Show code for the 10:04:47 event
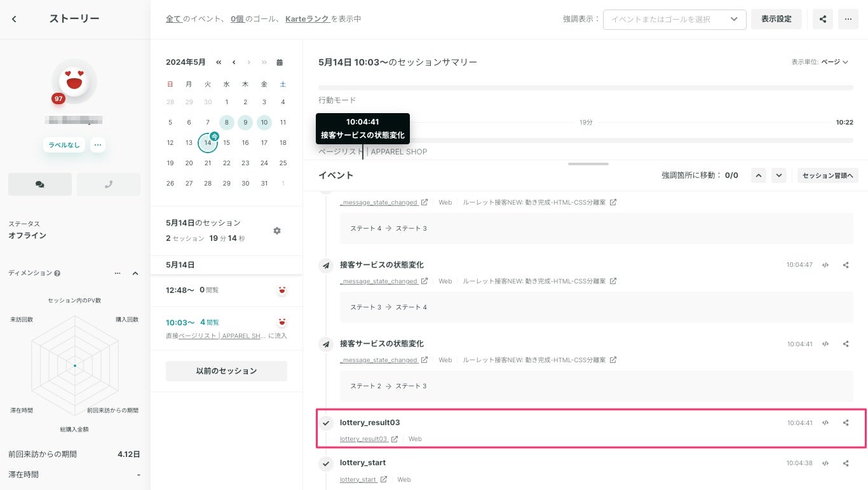 (825, 265)
